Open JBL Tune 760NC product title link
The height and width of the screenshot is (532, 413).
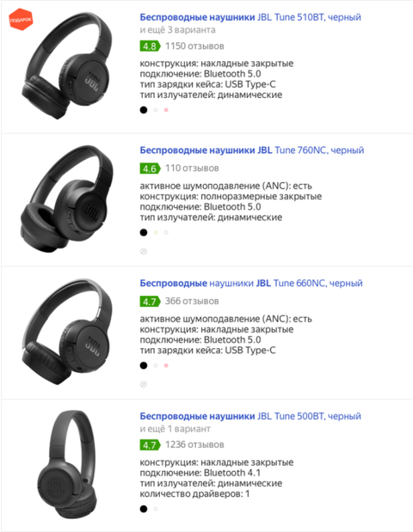pos(251,150)
